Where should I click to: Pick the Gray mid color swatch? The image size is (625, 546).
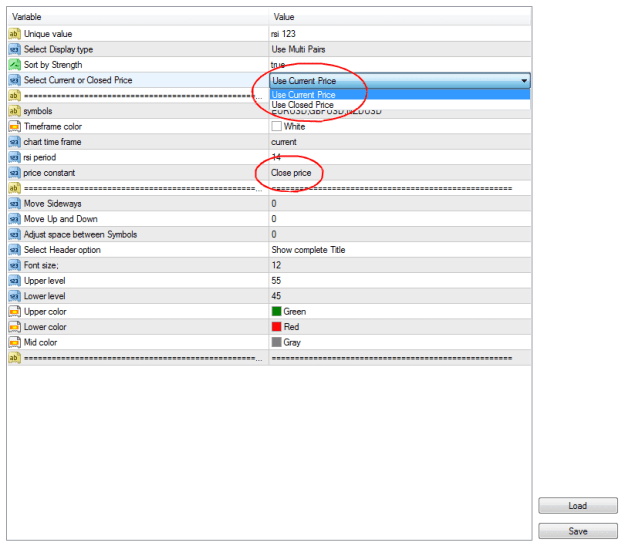[276, 343]
